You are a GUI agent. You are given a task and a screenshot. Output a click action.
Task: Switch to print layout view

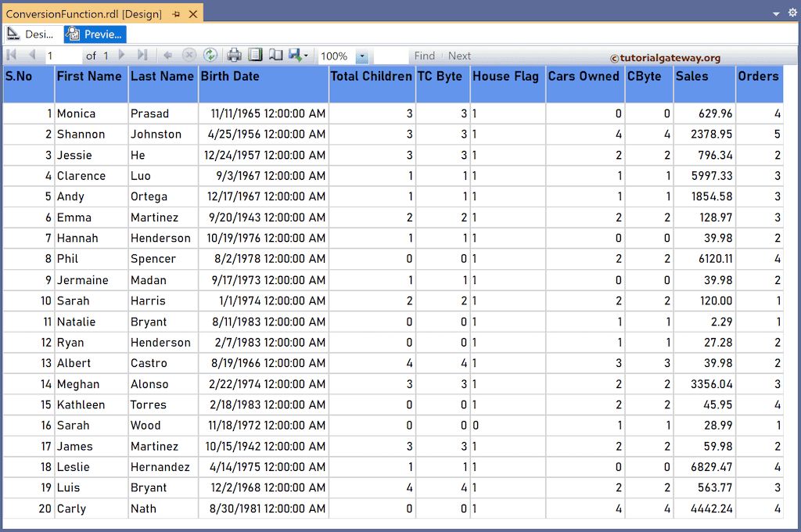click(x=255, y=55)
